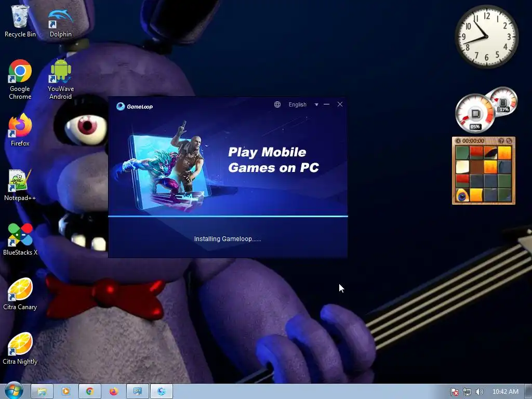Click the RAM usage gauge showing 17%
The image size is (532, 399).
click(503, 101)
